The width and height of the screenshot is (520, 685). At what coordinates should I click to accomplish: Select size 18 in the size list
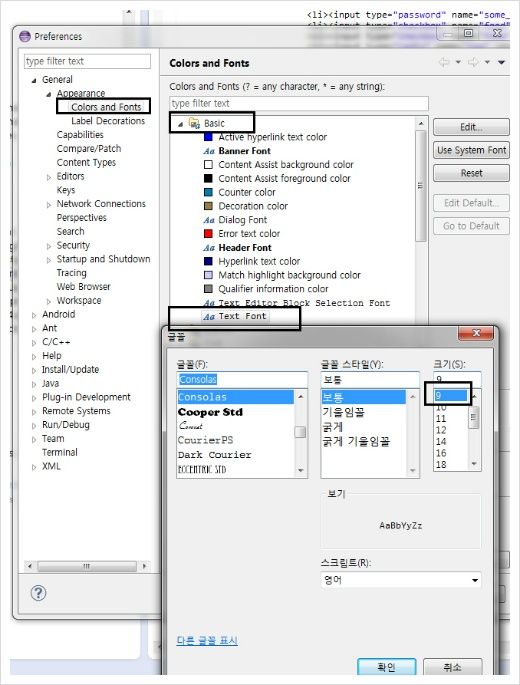click(x=451, y=464)
